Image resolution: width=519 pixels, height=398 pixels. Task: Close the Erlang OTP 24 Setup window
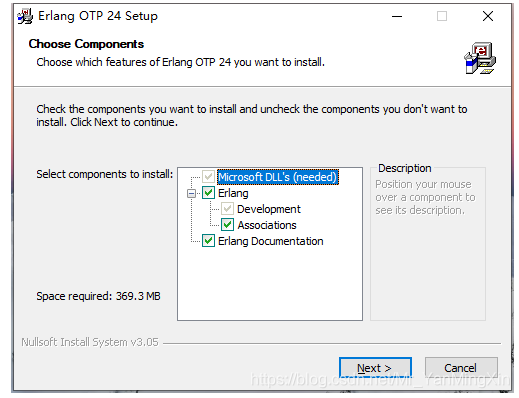click(488, 16)
